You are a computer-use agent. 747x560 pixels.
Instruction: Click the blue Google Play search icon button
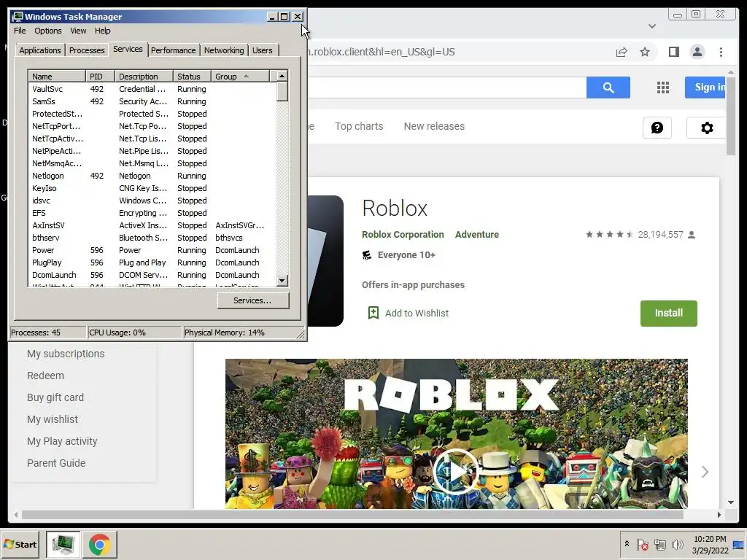tap(608, 87)
